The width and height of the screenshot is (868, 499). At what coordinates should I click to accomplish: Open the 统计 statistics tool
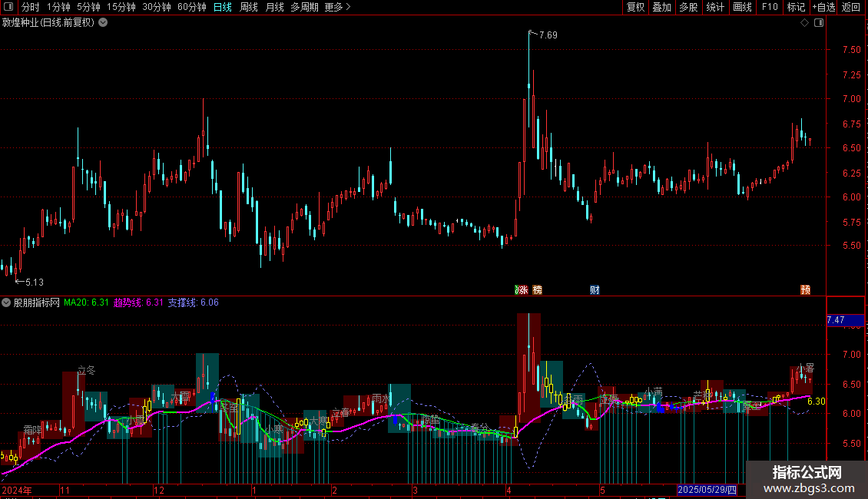(x=715, y=7)
